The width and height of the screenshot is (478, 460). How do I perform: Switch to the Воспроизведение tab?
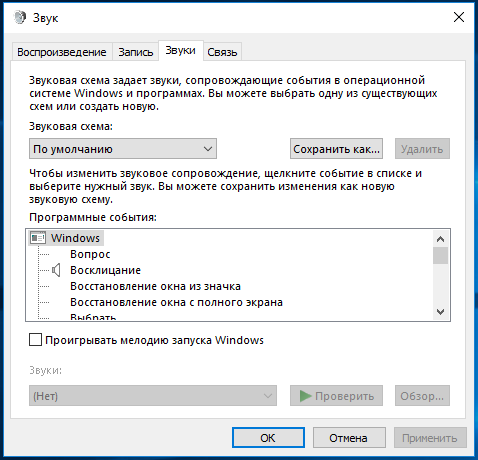point(62,52)
